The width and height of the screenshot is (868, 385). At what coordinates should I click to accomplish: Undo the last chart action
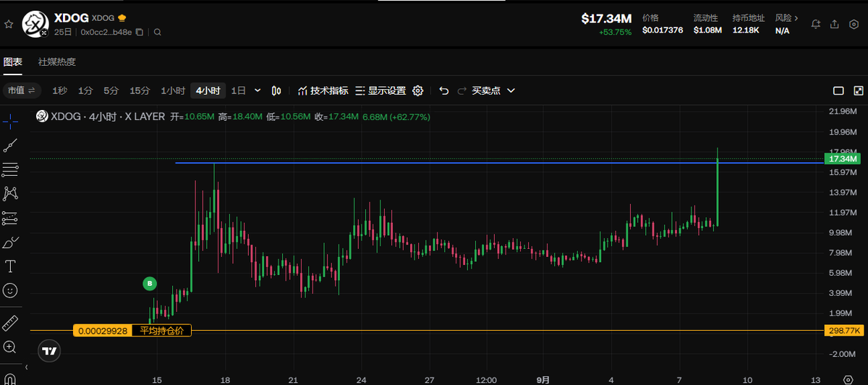444,90
